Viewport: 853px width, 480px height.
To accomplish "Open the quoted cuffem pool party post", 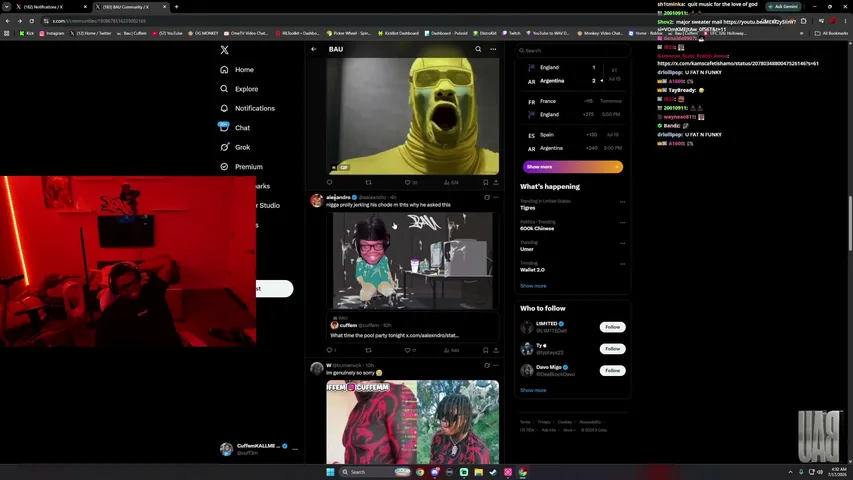I will (x=412, y=327).
